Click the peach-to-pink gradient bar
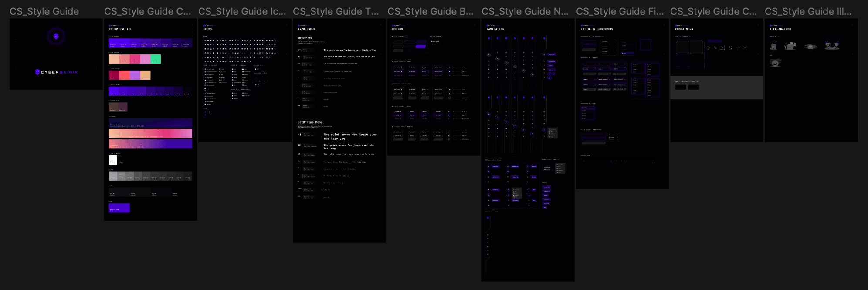This screenshot has width=868, height=290. click(x=150, y=133)
